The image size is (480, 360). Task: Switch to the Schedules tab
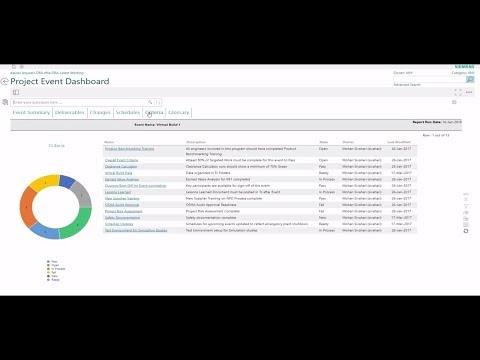[128, 112]
